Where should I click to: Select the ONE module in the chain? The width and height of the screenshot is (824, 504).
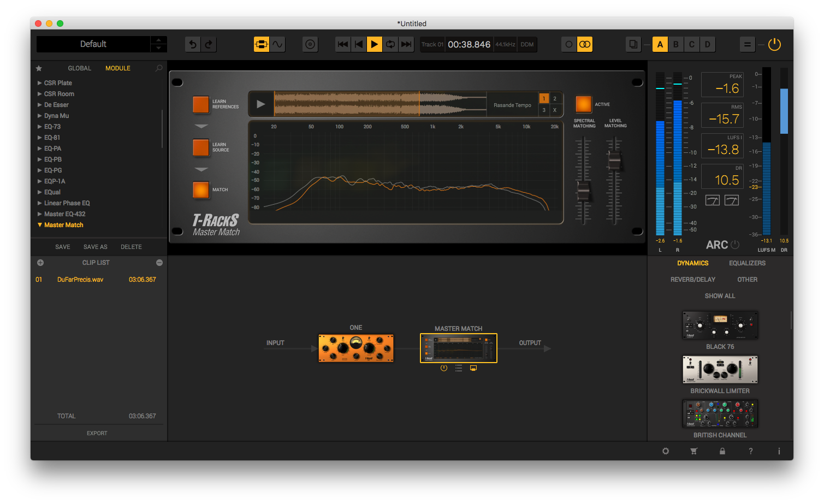(356, 348)
